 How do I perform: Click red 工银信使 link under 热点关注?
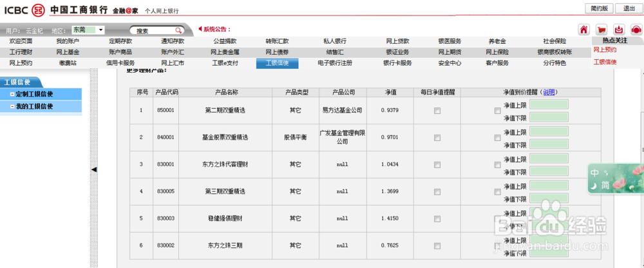(x=605, y=62)
